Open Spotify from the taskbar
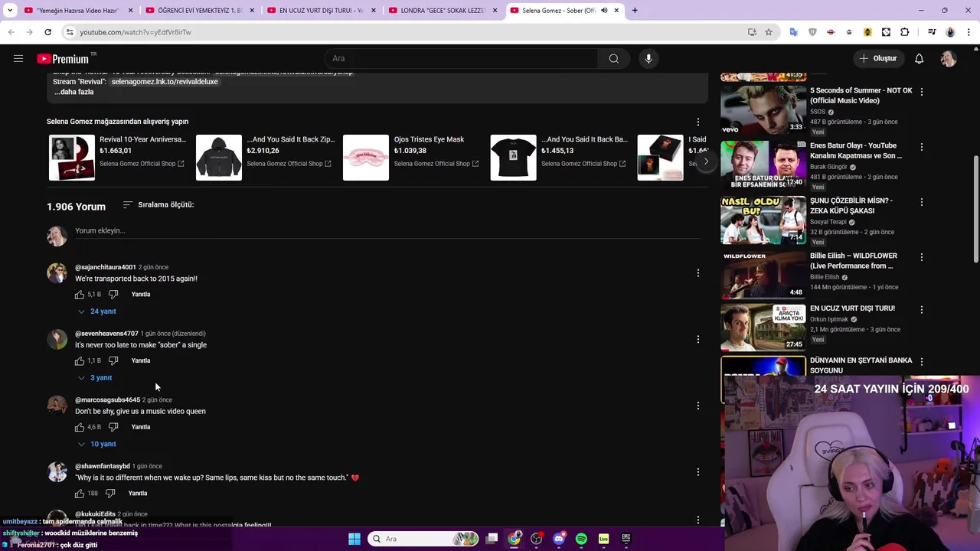Image resolution: width=980 pixels, height=551 pixels. pos(581,539)
